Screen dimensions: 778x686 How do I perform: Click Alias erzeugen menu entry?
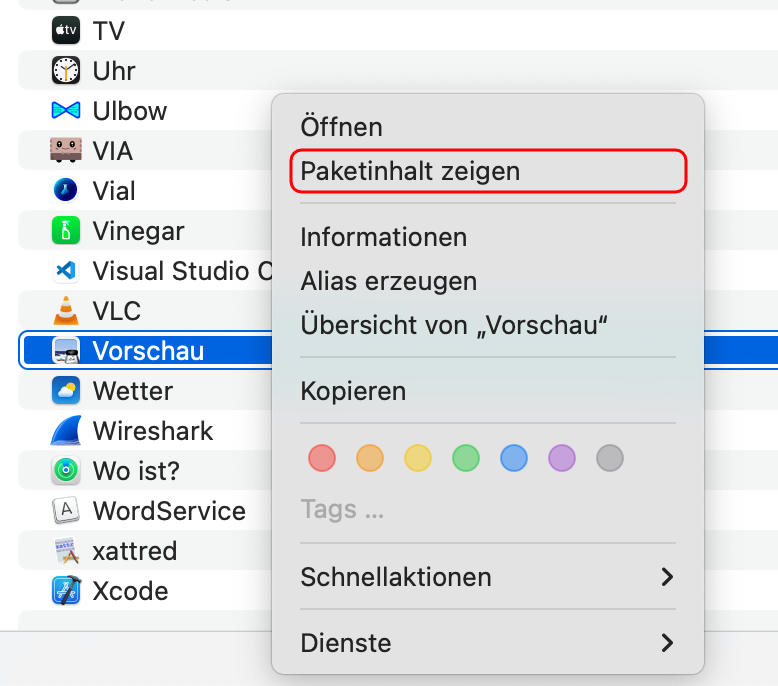389,281
